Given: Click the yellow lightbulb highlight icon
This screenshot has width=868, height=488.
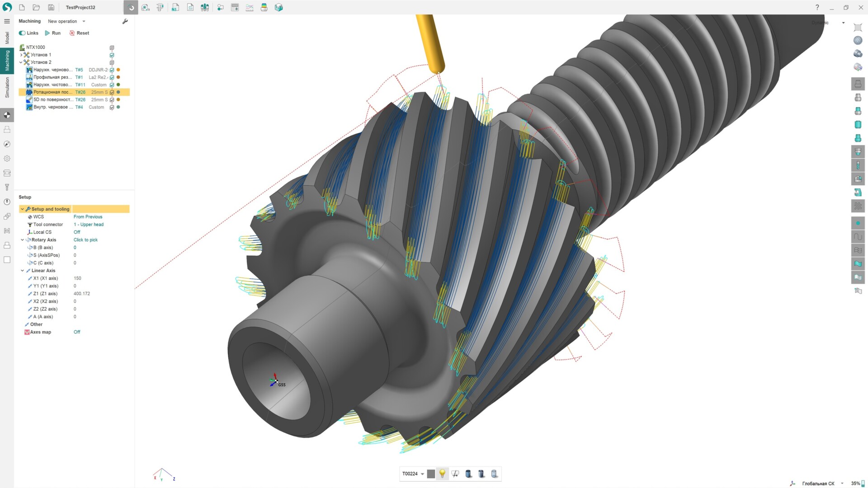Looking at the screenshot, I should [442, 474].
